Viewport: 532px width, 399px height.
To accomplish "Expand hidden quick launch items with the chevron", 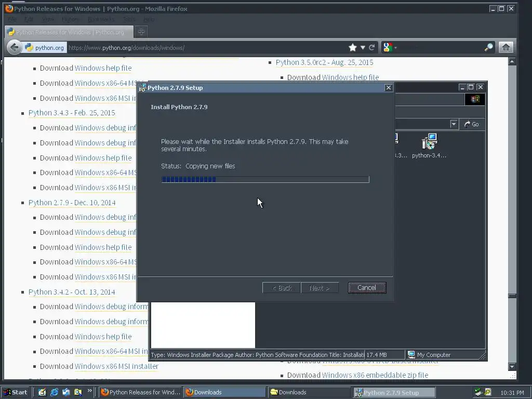I will pyautogui.click(x=89, y=391).
